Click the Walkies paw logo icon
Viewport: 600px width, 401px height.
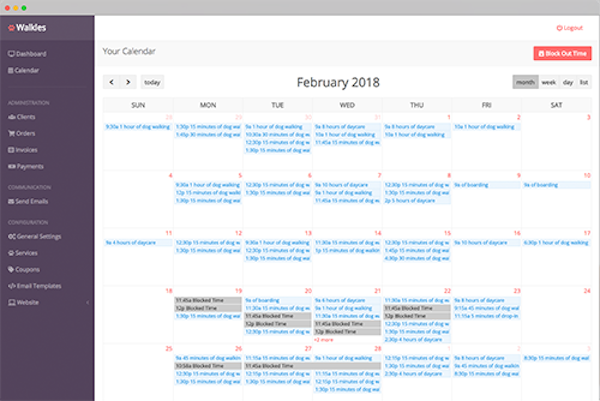click(x=11, y=28)
